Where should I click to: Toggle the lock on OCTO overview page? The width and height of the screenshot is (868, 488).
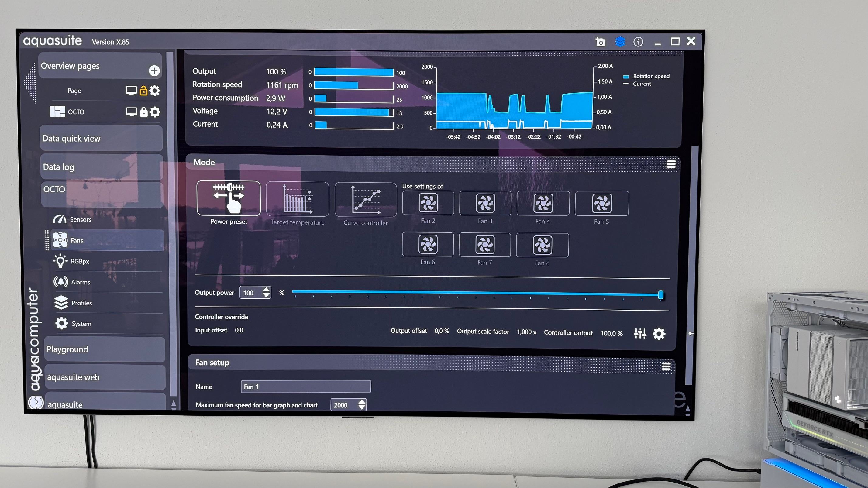coord(143,112)
